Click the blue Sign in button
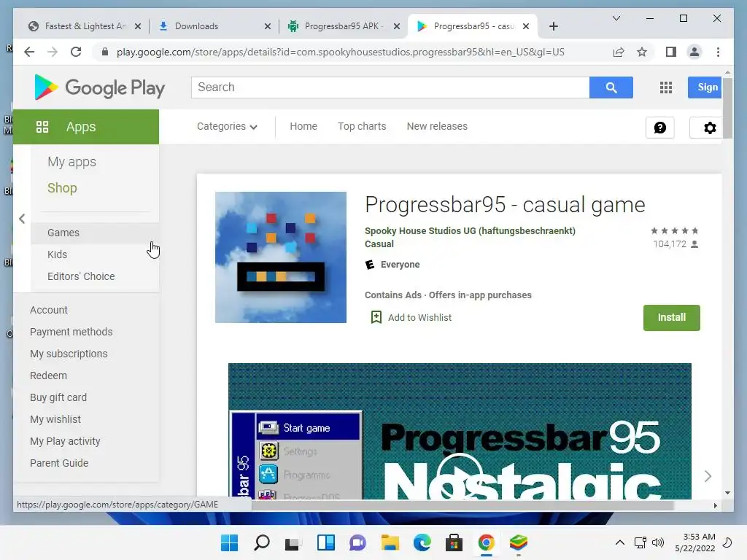Image resolution: width=747 pixels, height=560 pixels. [x=705, y=87]
